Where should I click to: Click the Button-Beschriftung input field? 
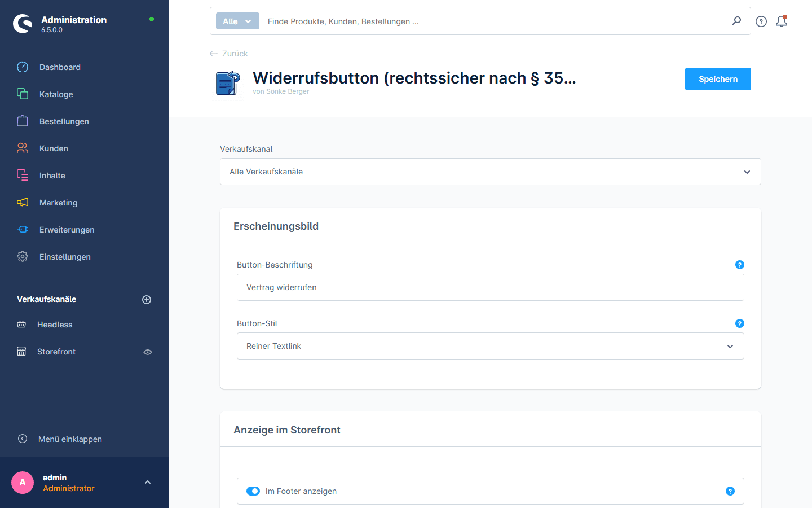[x=491, y=287]
